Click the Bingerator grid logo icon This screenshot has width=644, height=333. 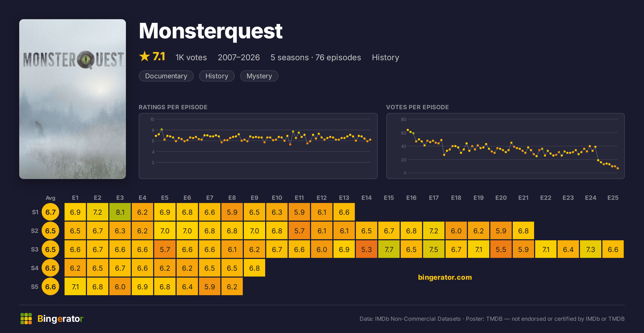(26, 319)
